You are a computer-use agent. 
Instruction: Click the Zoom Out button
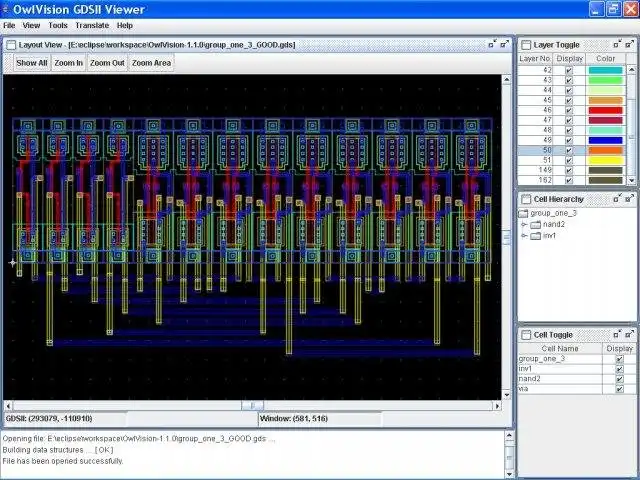click(107, 63)
